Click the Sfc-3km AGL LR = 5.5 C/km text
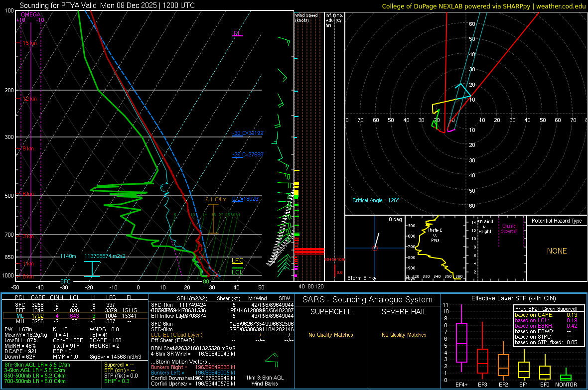Viewport: 588px width, 390px height. click(x=37, y=365)
